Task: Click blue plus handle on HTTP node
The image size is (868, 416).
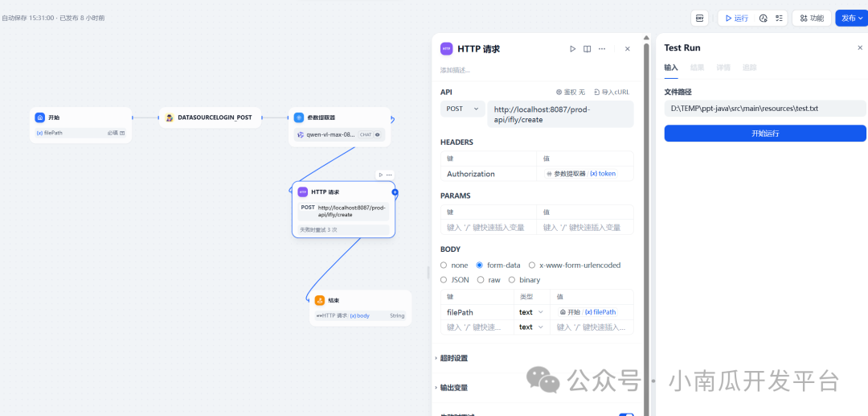Action: [395, 192]
